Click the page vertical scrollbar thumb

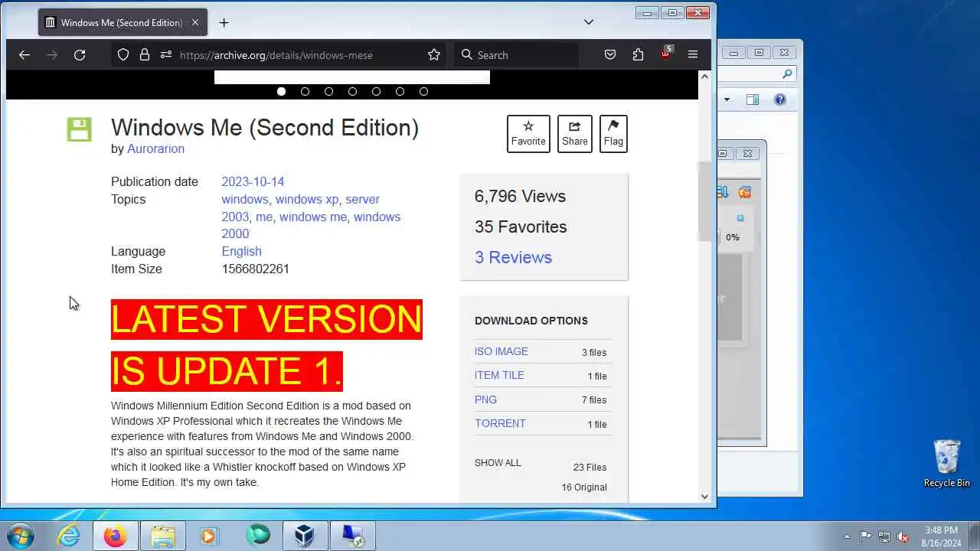[x=705, y=201]
